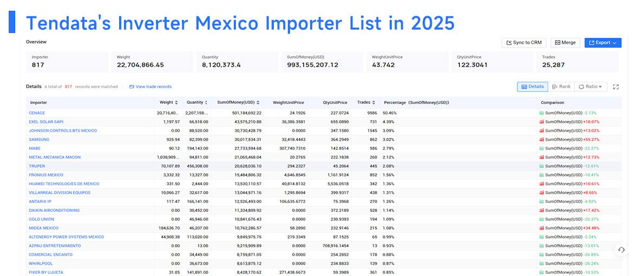644x276 pixels.
Task: Open the CENAGE importer link
Action: pyautogui.click(x=37, y=113)
